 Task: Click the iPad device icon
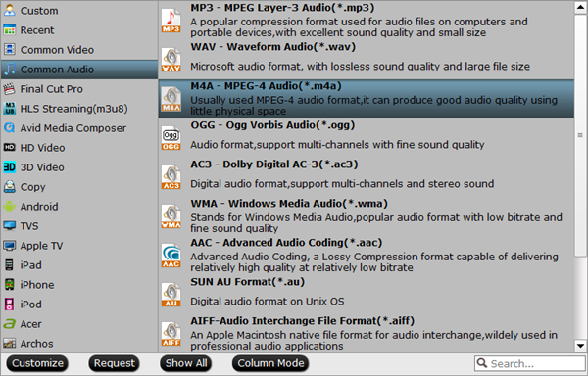[10, 264]
